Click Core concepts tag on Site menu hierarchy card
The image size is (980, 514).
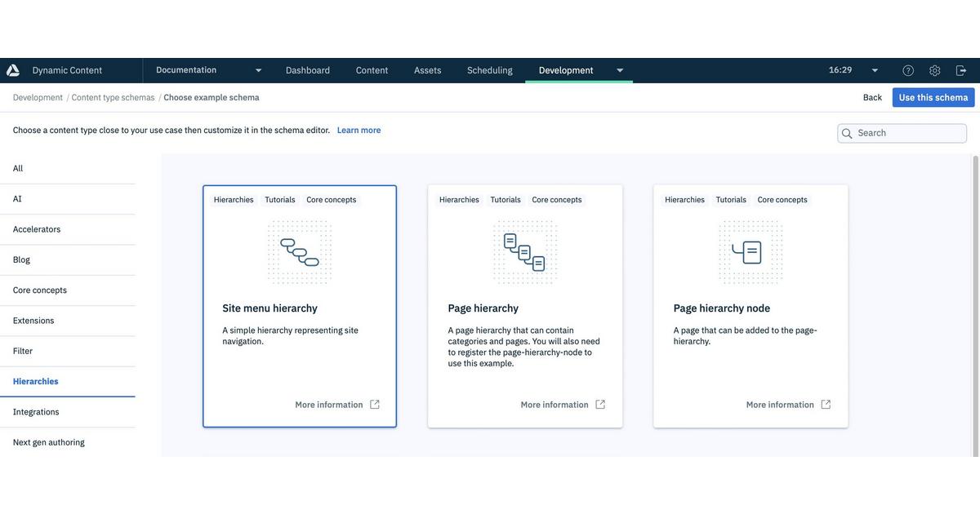(332, 200)
